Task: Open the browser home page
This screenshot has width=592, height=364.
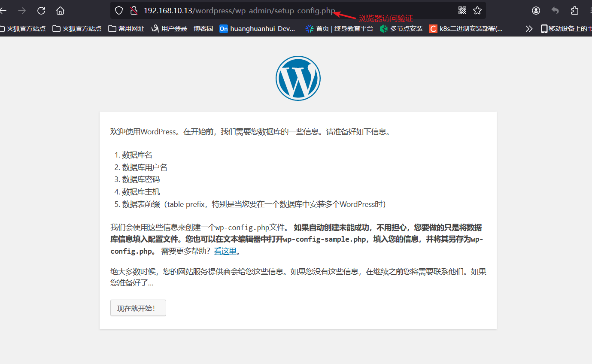Action: coord(60,10)
